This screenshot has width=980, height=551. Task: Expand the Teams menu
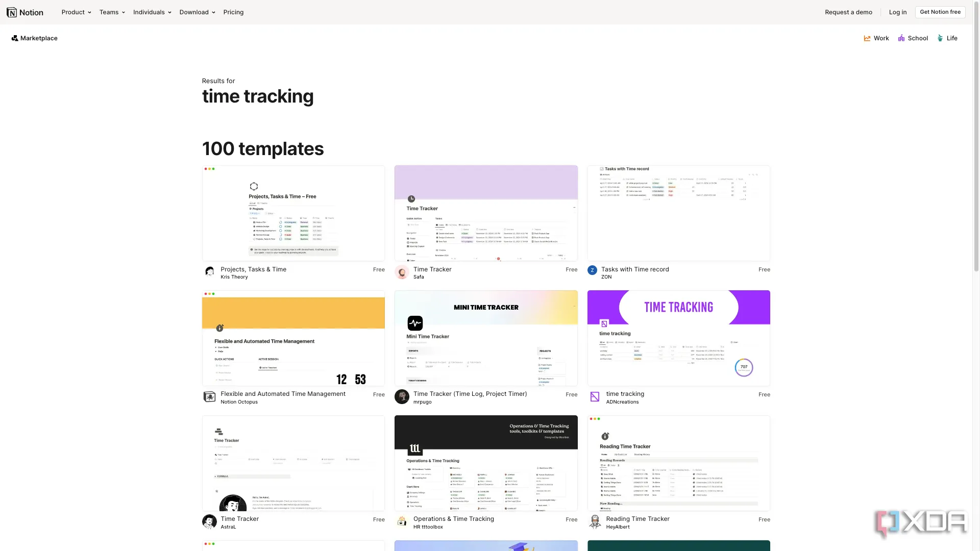tap(112, 12)
